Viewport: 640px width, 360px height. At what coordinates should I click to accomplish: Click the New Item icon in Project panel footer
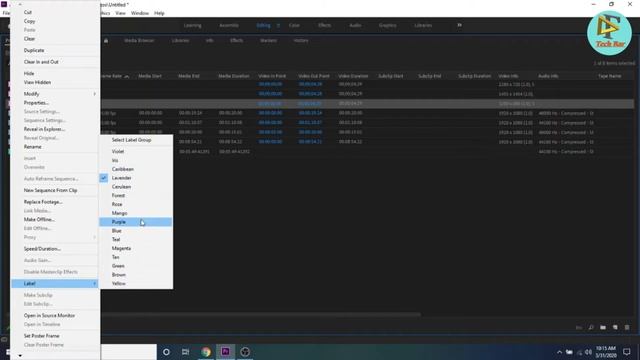pos(615,327)
